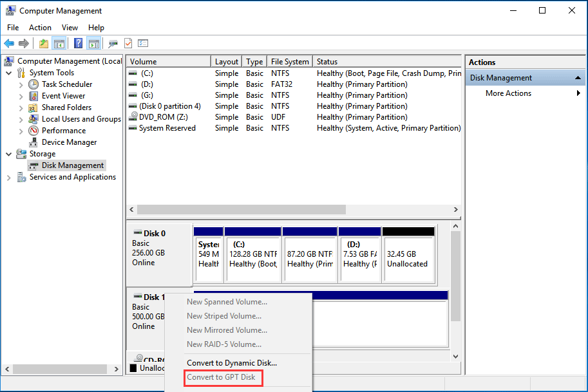Select the (C:) 128.28 GB partition block
The image size is (588, 392).
point(252,254)
